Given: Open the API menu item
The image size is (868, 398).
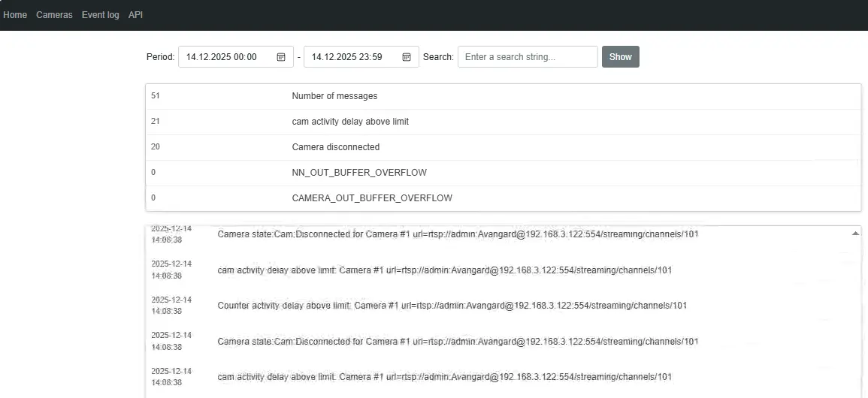Looking at the screenshot, I should (135, 15).
